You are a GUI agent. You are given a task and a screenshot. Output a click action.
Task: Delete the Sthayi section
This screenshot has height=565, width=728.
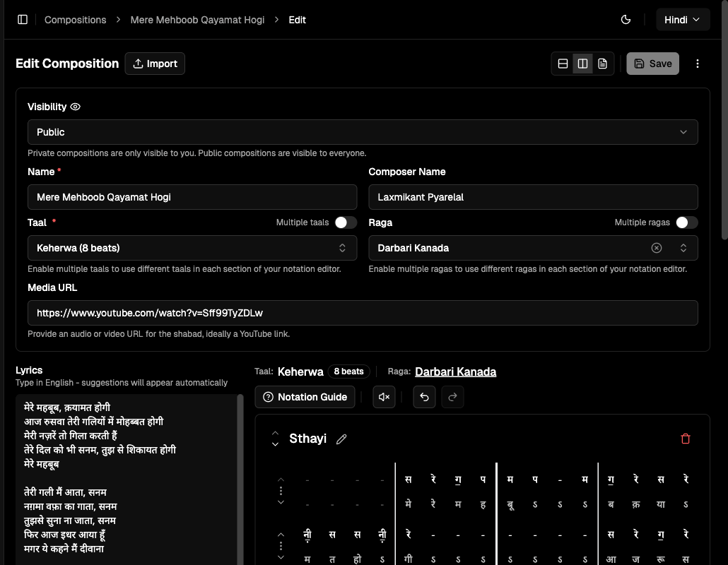(x=685, y=439)
